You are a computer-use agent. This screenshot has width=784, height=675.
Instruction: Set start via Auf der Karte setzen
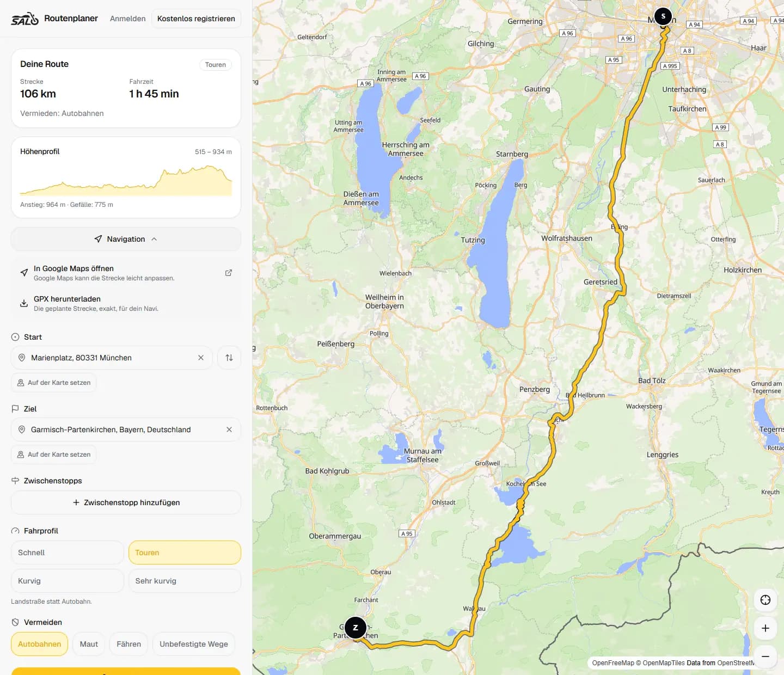54,383
